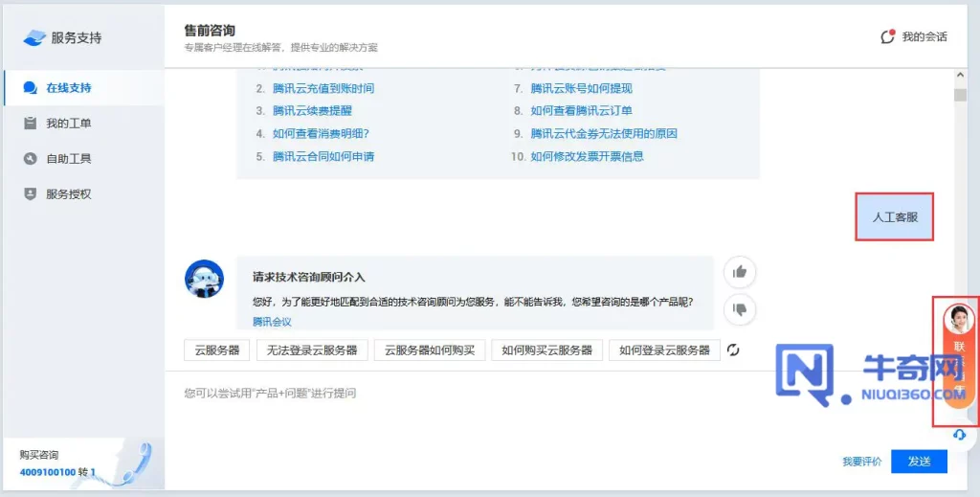Image resolution: width=980 pixels, height=497 pixels.
Task: Click the 如何购买云服务器 suggestion chip
Action: coord(546,350)
